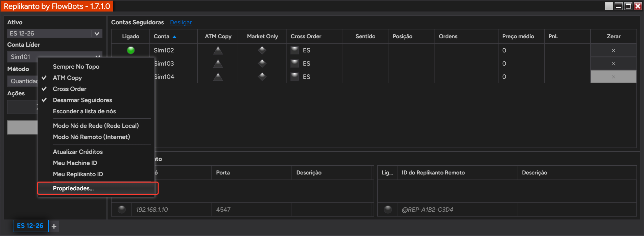Toggle the Cross Order checkbox for Sim104
The height and width of the screenshot is (236, 644).
click(295, 77)
